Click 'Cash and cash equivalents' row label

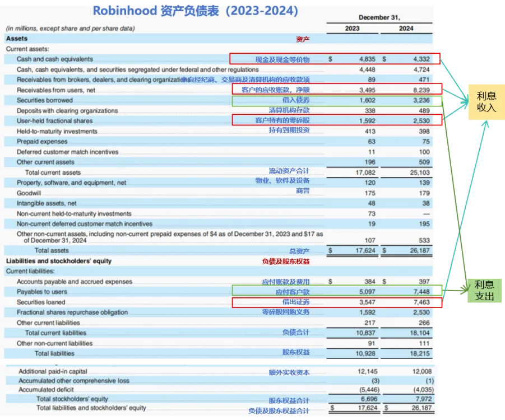tap(55, 59)
